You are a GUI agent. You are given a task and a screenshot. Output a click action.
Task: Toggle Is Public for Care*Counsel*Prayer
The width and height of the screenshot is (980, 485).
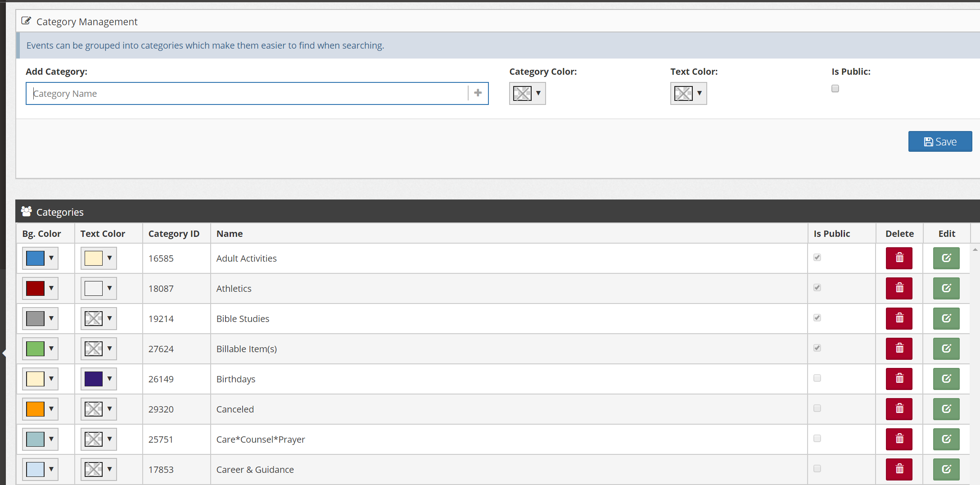pyautogui.click(x=817, y=439)
